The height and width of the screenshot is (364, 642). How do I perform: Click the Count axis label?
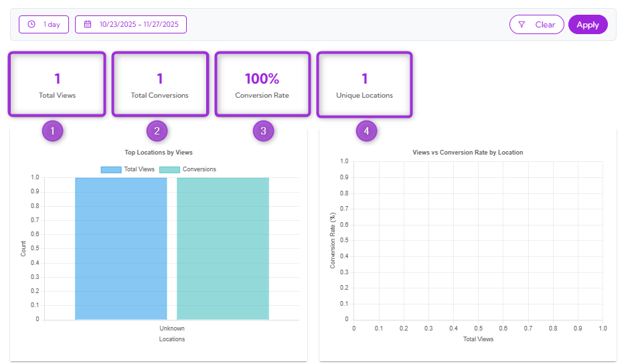[23, 248]
